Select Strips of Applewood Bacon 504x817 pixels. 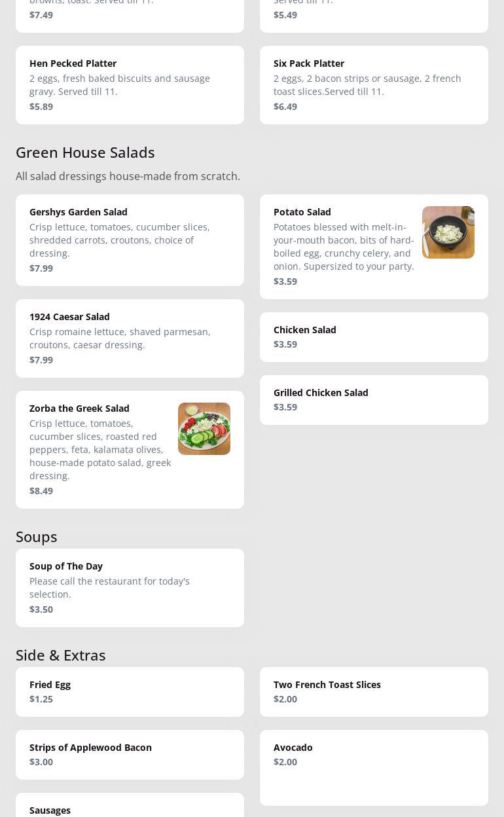click(130, 754)
